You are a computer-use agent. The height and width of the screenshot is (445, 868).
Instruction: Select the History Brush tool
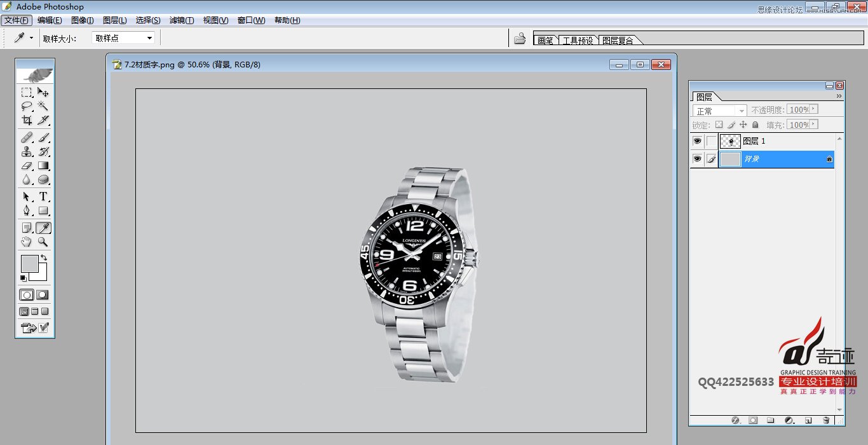tap(43, 151)
